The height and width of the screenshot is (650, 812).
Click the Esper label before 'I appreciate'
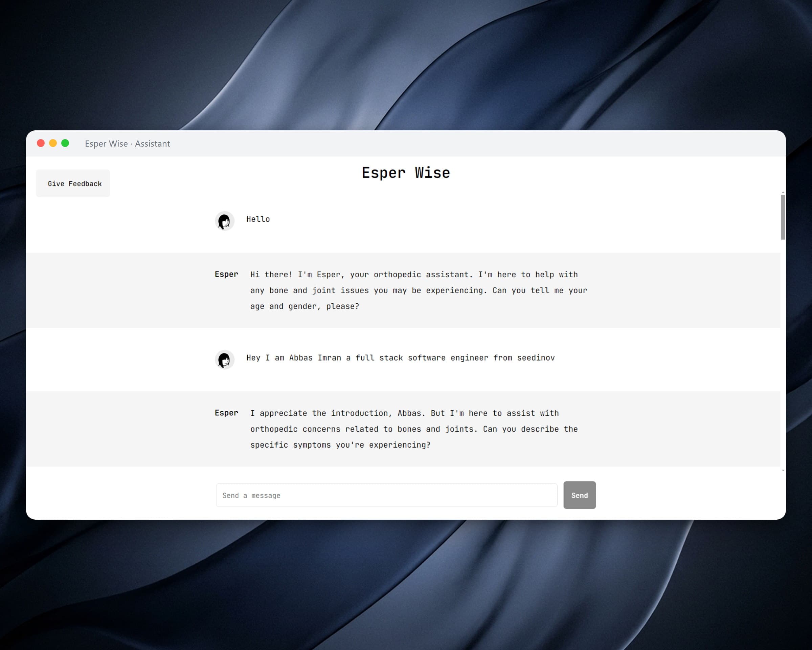coord(226,413)
